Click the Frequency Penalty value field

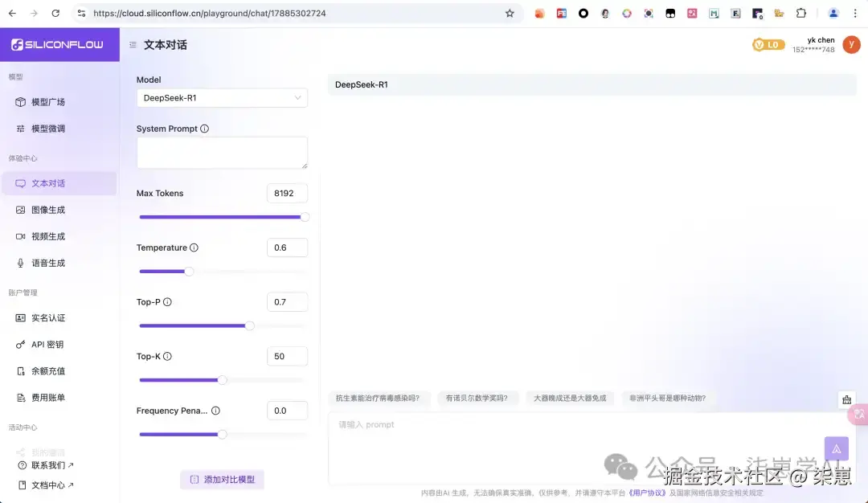tap(287, 411)
